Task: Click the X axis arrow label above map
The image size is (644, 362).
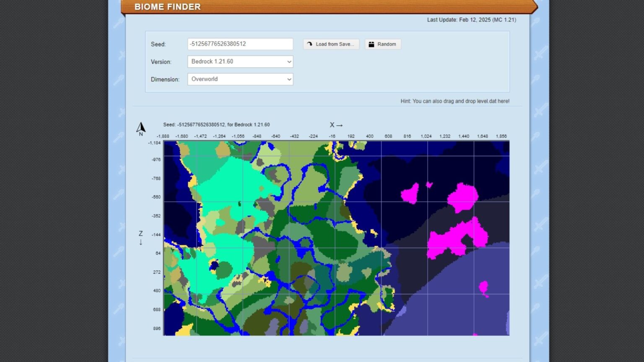Action: [x=336, y=125]
